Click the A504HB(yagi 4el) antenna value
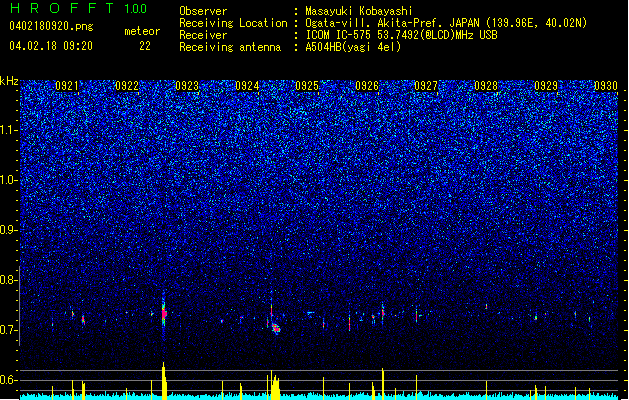The width and height of the screenshot is (629, 400). [353, 47]
